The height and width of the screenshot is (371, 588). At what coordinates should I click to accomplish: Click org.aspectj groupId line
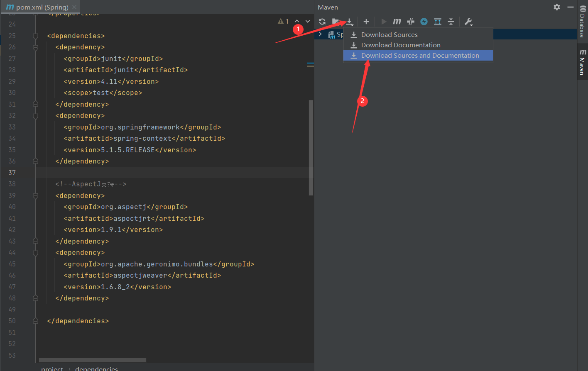coord(126,207)
